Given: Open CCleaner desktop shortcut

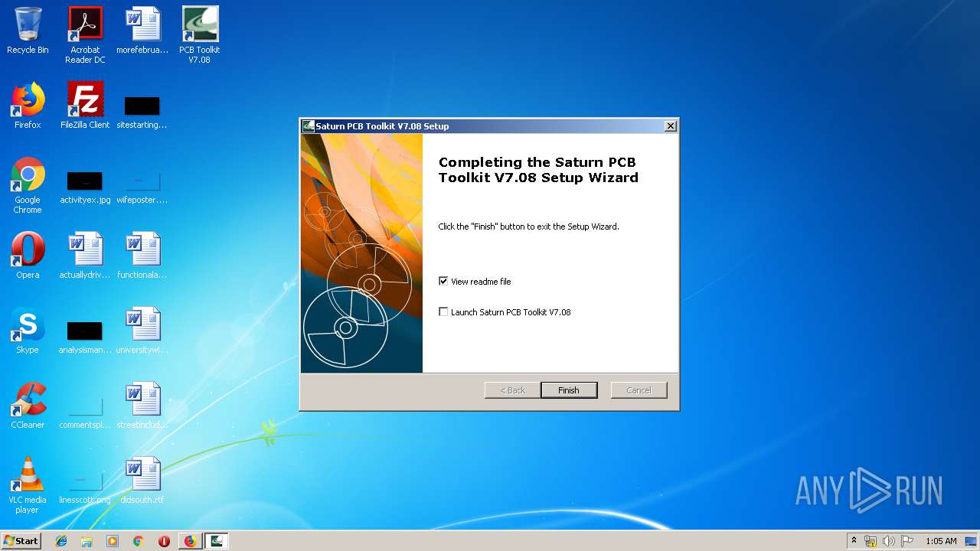Looking at the screenshot, I should [x=28, y=406].
